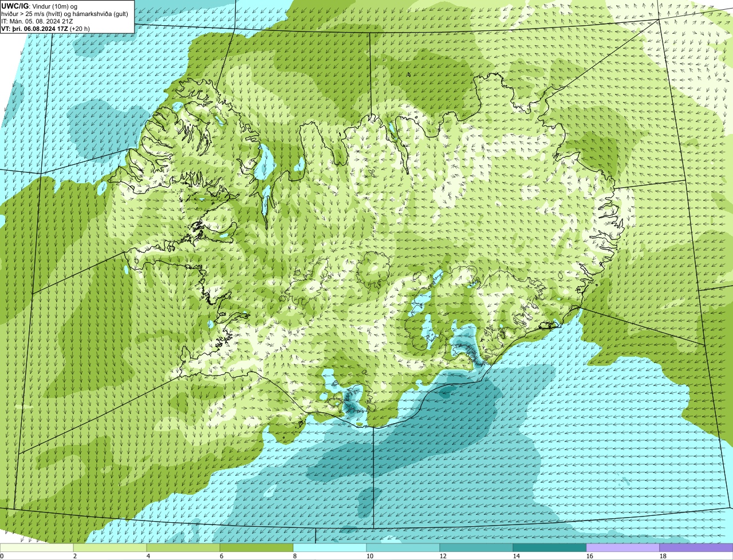Click the '2' tick label on the color scale

coord(75,556)
